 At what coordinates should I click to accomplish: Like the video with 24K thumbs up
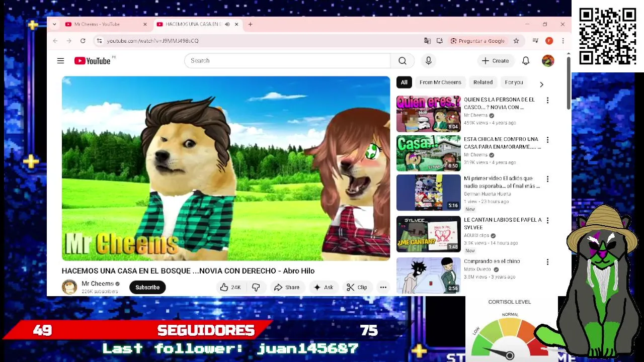[x=230, y=287]
